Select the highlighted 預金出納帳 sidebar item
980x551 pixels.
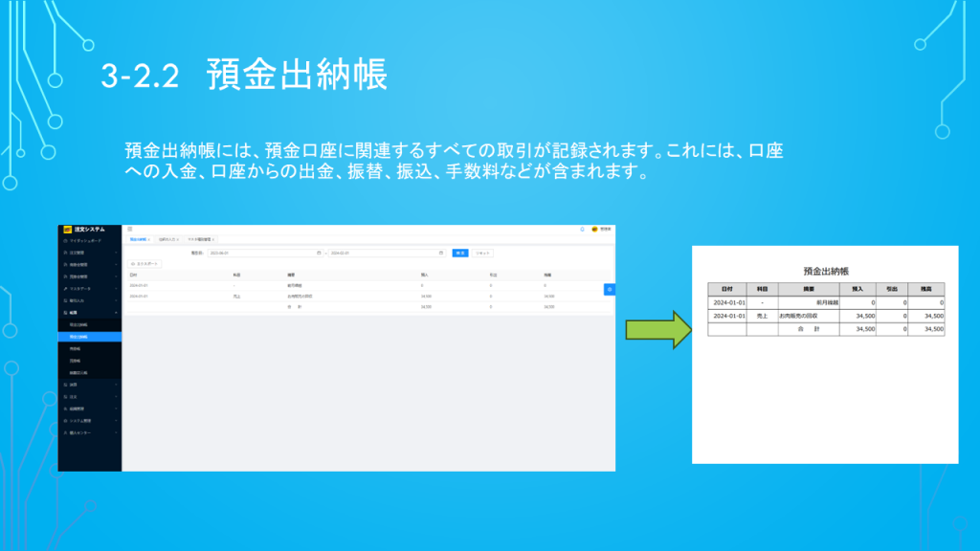coord(89,337)
